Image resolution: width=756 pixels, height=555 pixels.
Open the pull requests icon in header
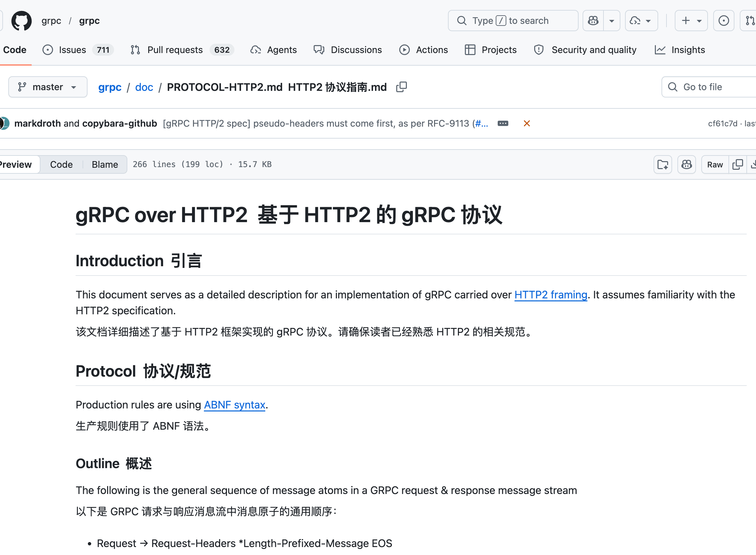[x=750, y=21]
